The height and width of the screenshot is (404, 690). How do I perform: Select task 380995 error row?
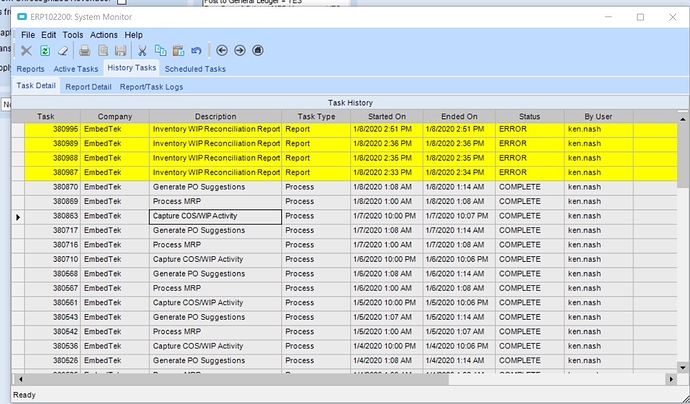click(216, 130)
